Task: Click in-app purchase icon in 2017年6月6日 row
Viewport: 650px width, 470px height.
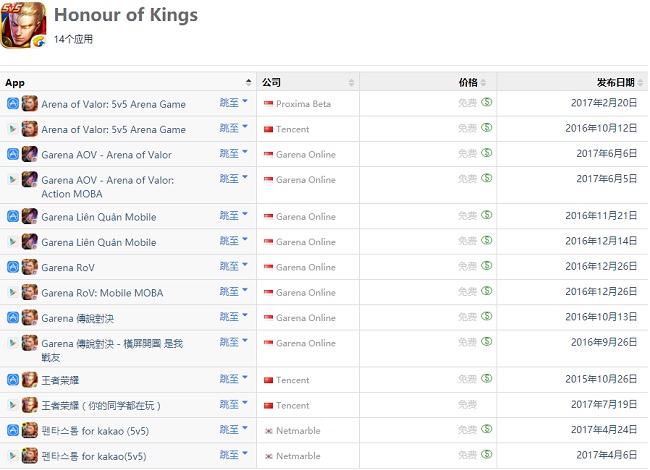Action: pos(486,153)
